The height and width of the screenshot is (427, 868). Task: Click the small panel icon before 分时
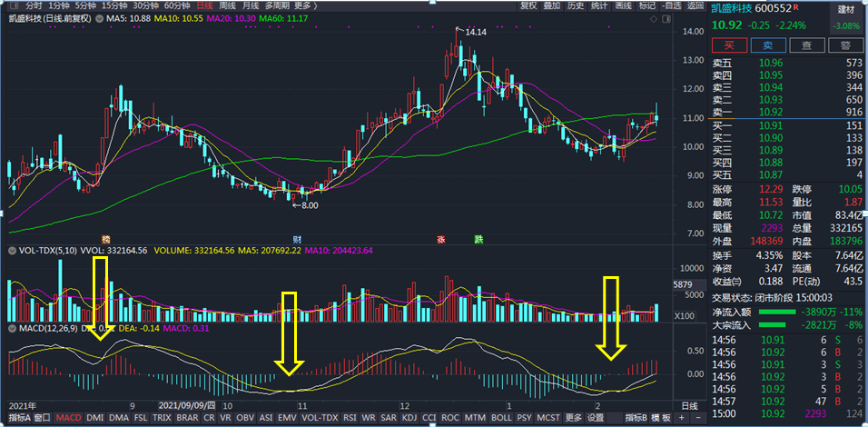[15, 6]
